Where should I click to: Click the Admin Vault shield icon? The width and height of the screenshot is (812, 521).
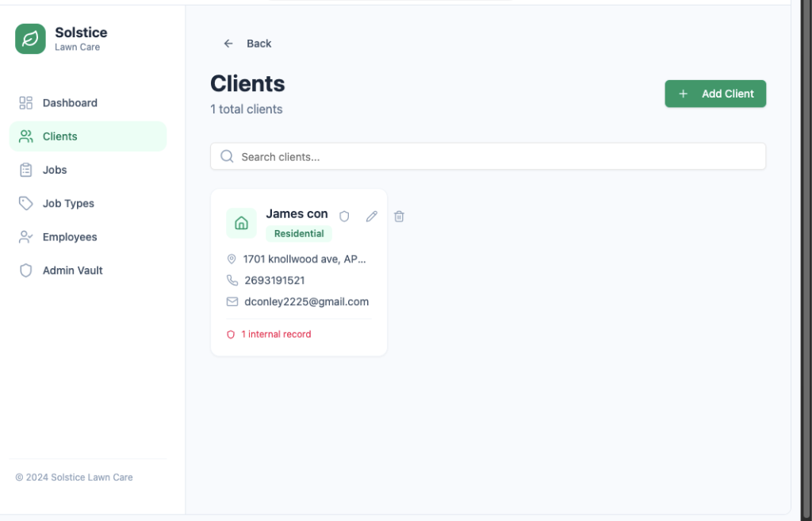[26, 270]
